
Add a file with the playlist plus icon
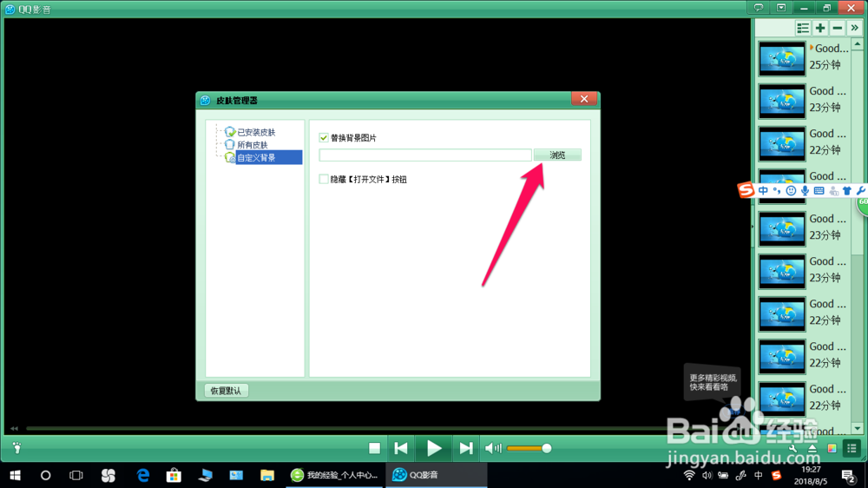[820, 28]
